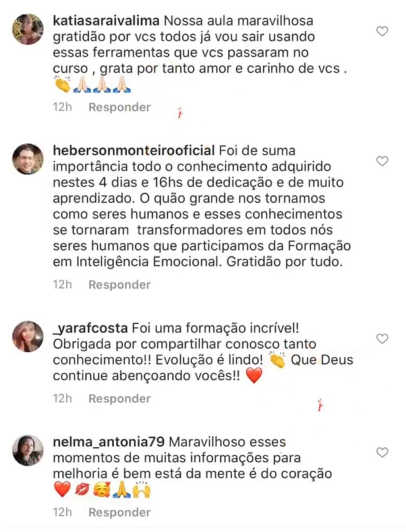Tap the heart on _yarafcosta's comment
Viewport: 406px width, 532px height.
(382, 339)
